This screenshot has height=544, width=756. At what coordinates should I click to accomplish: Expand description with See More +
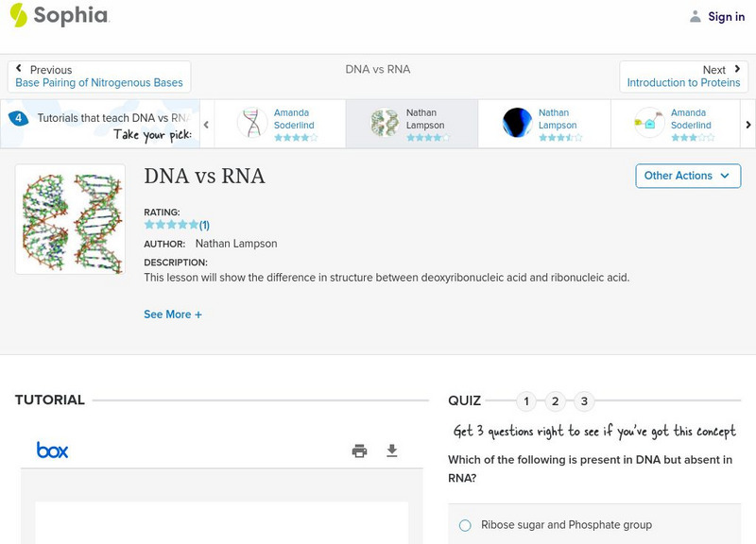pyautogui.click(x=173, y=314)
